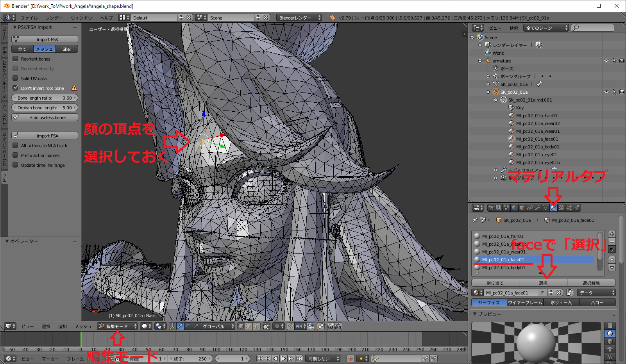This screenshot has width=626, height=364.
Task: Render an OpenGL viewport animation (clapperboard icon)
Action: (x=338, y=326)
